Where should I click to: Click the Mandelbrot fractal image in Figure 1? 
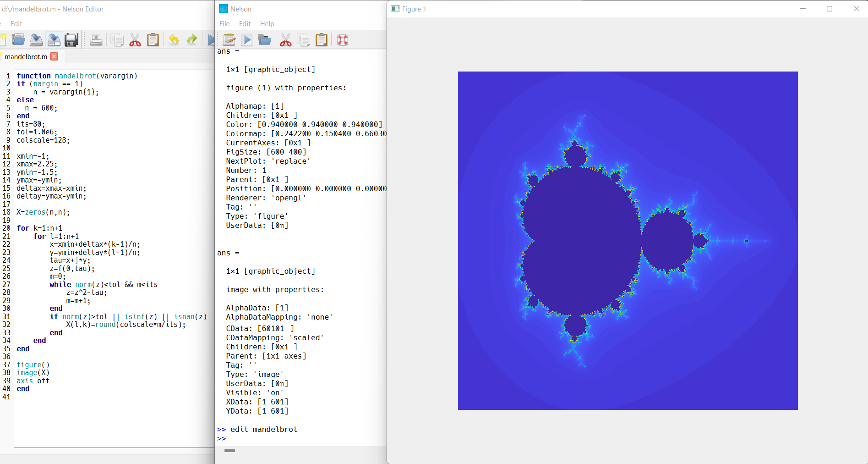pyautogui.click(x=628, y=241)
